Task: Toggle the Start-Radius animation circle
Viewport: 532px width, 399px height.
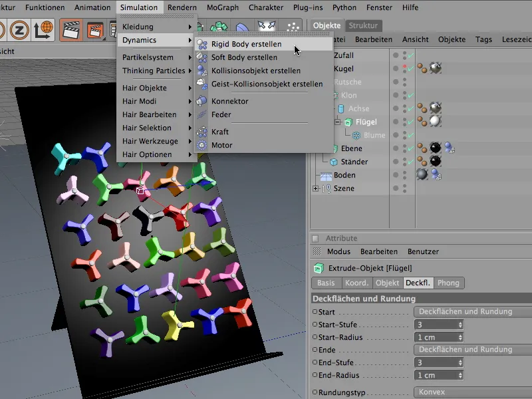Action: click(315, 337)
